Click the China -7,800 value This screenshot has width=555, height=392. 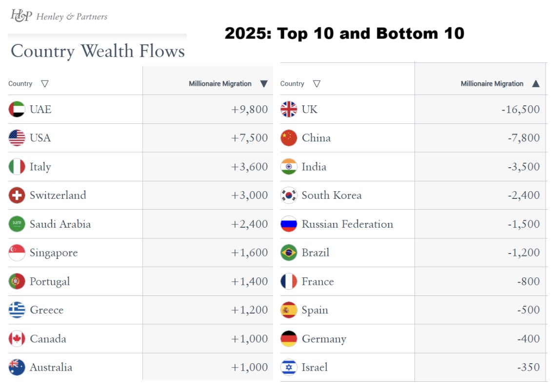click(x=523, y=138)
